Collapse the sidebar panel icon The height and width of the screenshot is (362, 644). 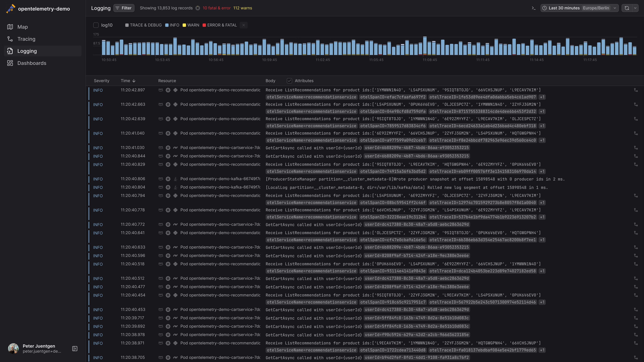74,349
